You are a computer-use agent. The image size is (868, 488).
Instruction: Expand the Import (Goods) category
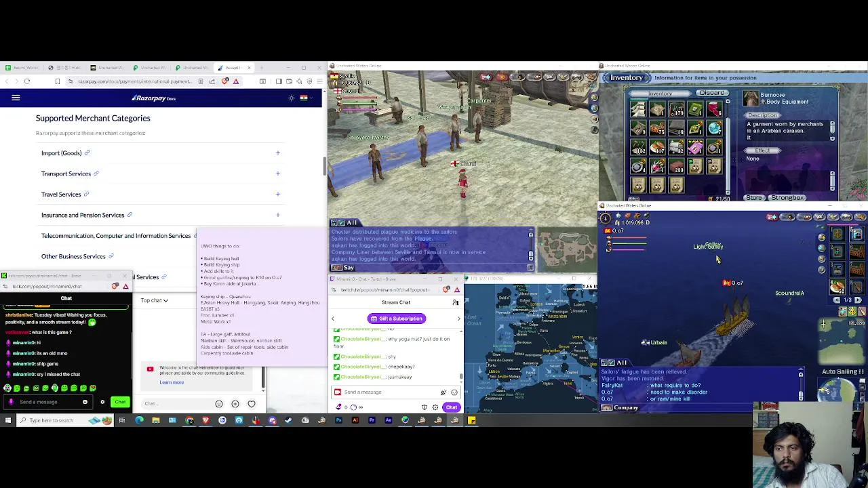coord(277,152)
